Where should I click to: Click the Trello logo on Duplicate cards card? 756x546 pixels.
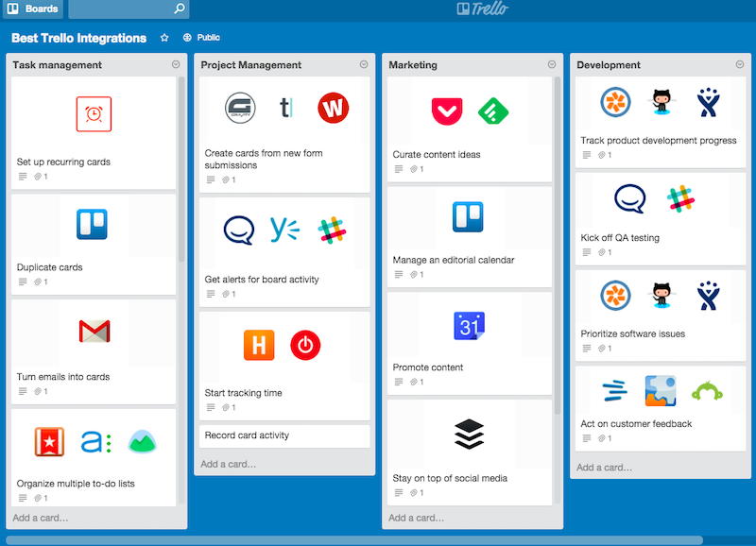pos(92,224)
